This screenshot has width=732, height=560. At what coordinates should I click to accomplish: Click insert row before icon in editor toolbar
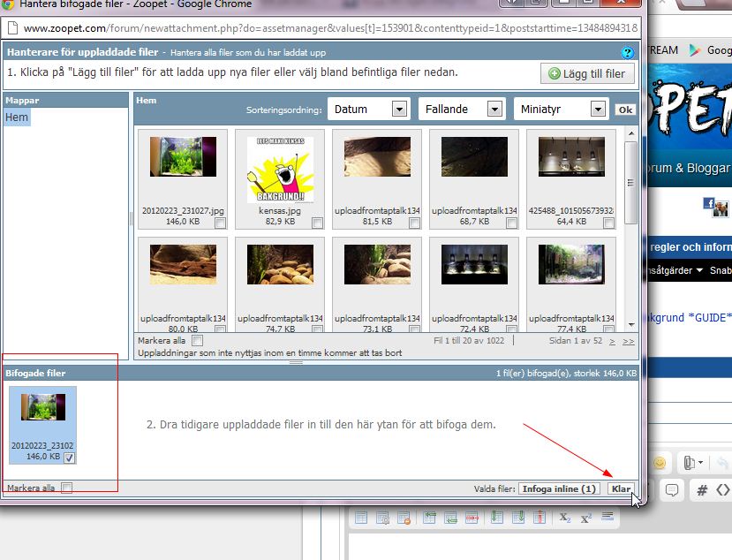pos(429,518)
